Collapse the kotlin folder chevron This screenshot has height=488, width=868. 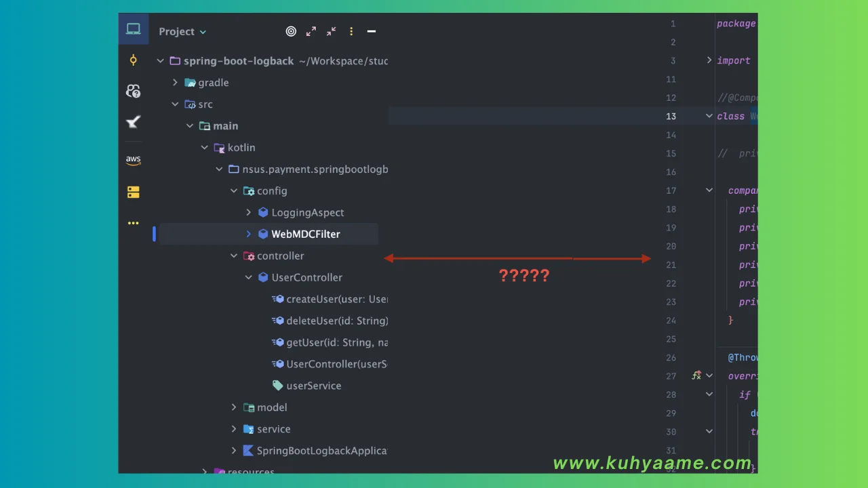click(x=205, y=148)
